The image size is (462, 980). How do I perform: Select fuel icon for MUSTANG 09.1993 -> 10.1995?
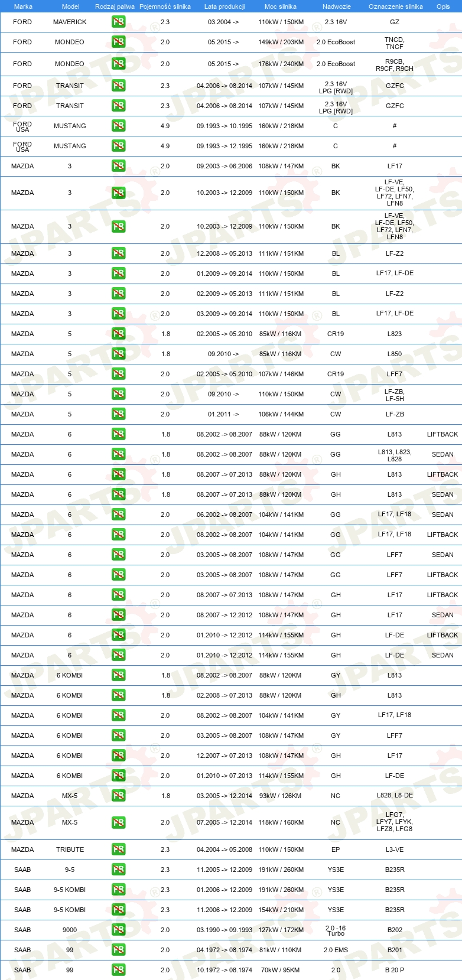point(118,126)
